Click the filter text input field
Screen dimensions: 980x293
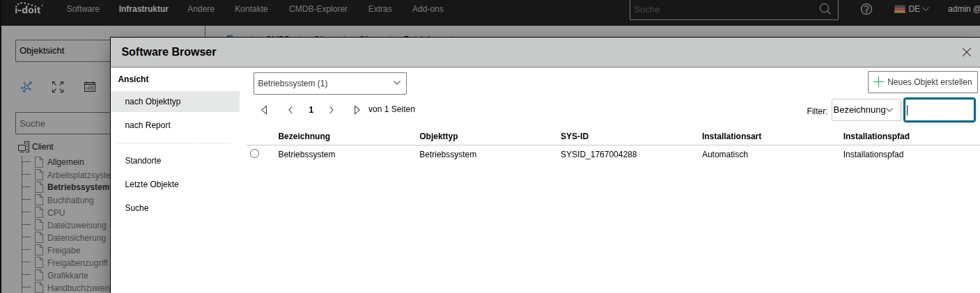click(x=939, y=110)
